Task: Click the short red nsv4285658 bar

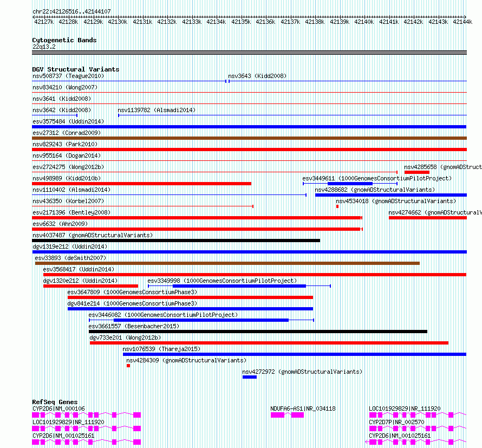Action: tap(417, 172)
